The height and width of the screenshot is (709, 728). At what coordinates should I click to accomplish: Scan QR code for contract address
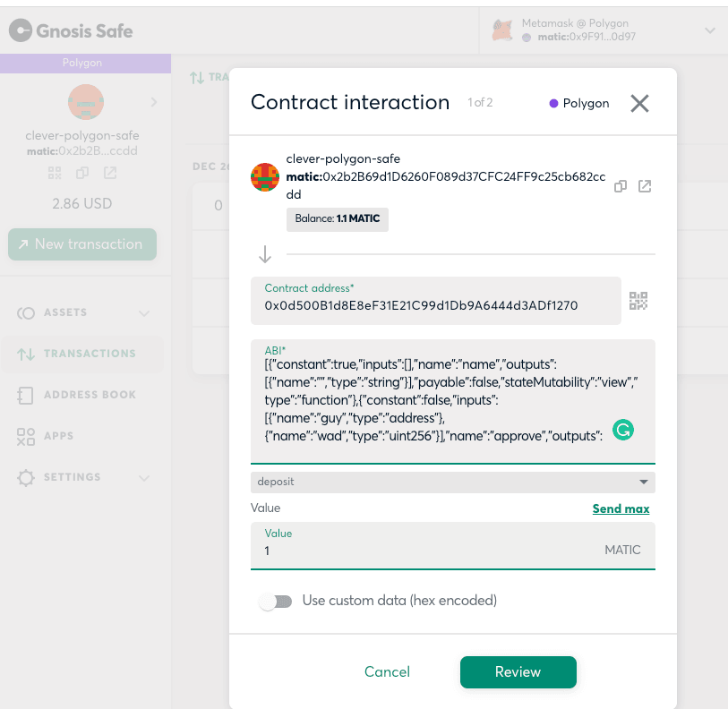coord(638,301)
